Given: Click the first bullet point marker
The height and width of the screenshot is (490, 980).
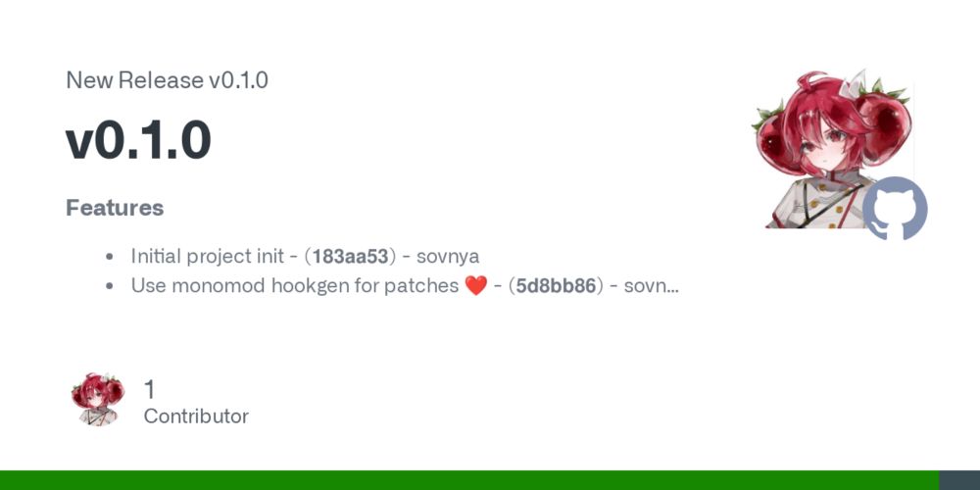Looking at the screenshot, I should coord(110,256).
